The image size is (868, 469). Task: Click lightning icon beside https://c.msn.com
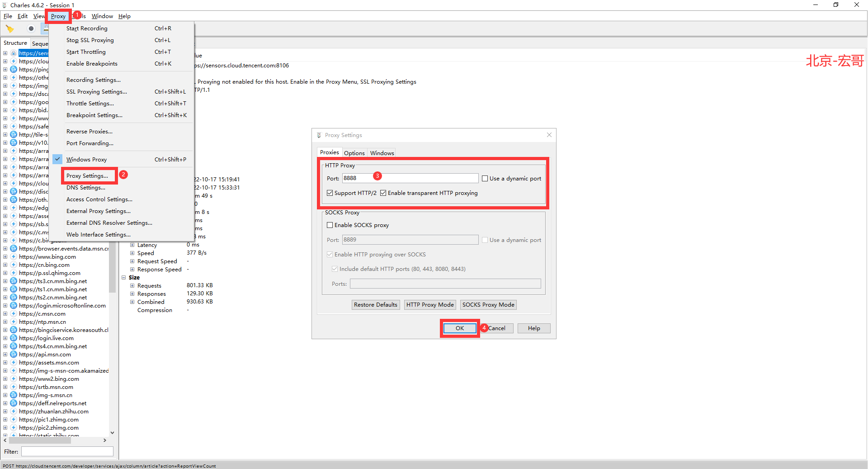point(14,314)
